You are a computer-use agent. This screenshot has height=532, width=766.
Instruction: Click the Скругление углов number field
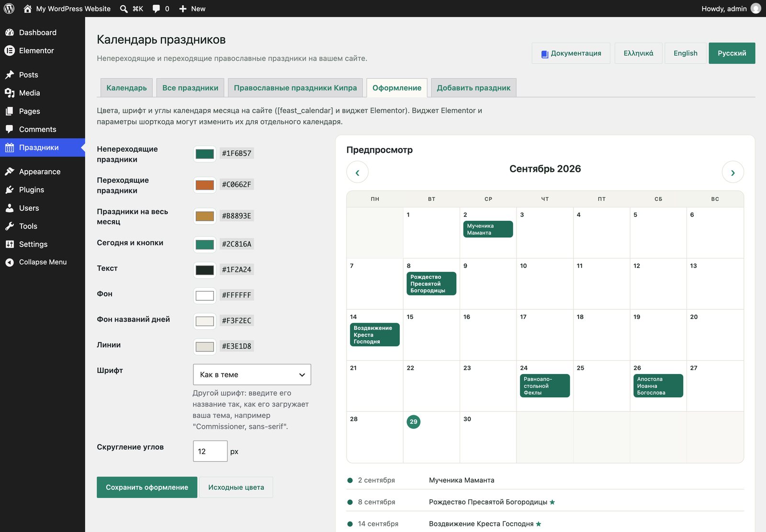210,451
